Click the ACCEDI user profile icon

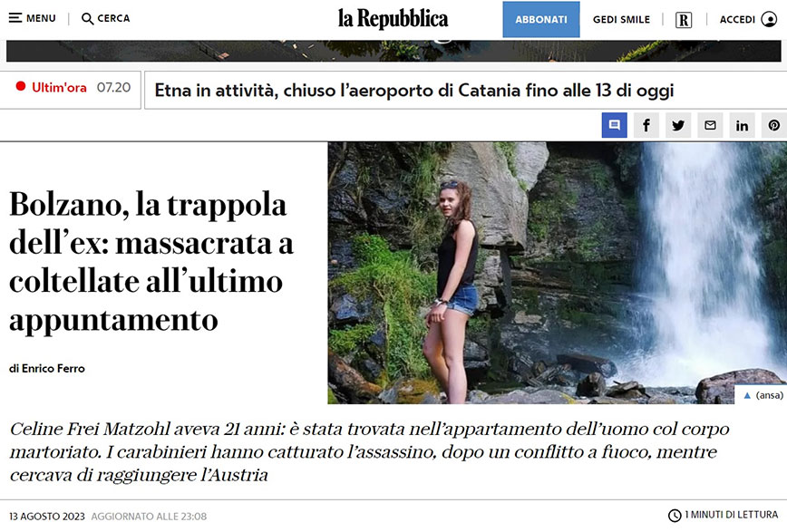769,19
